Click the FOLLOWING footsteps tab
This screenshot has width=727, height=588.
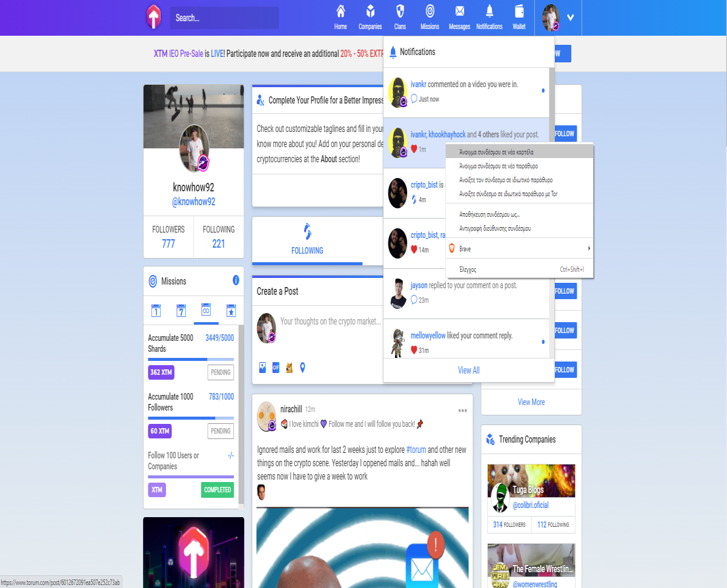(x=307, y=240)
